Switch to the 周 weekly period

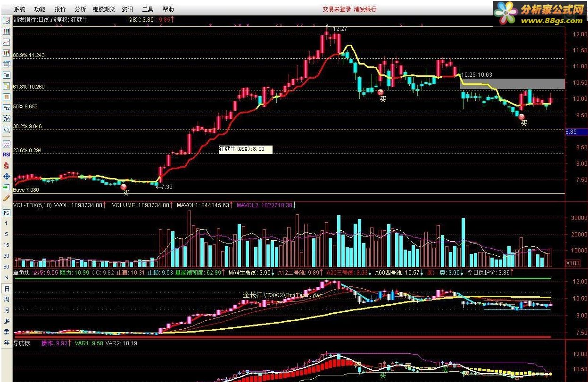(x=7, y=299)
